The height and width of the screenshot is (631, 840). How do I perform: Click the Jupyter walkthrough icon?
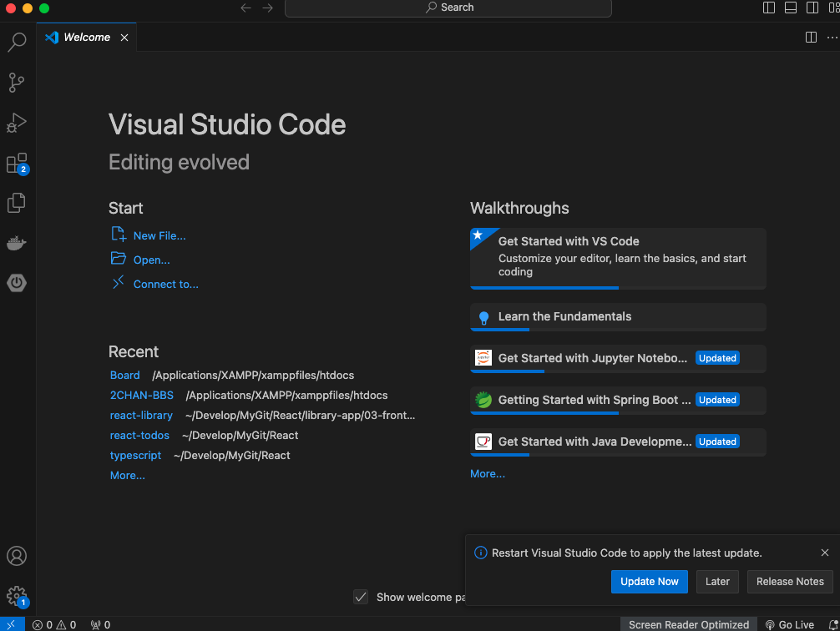coord(483,357)
